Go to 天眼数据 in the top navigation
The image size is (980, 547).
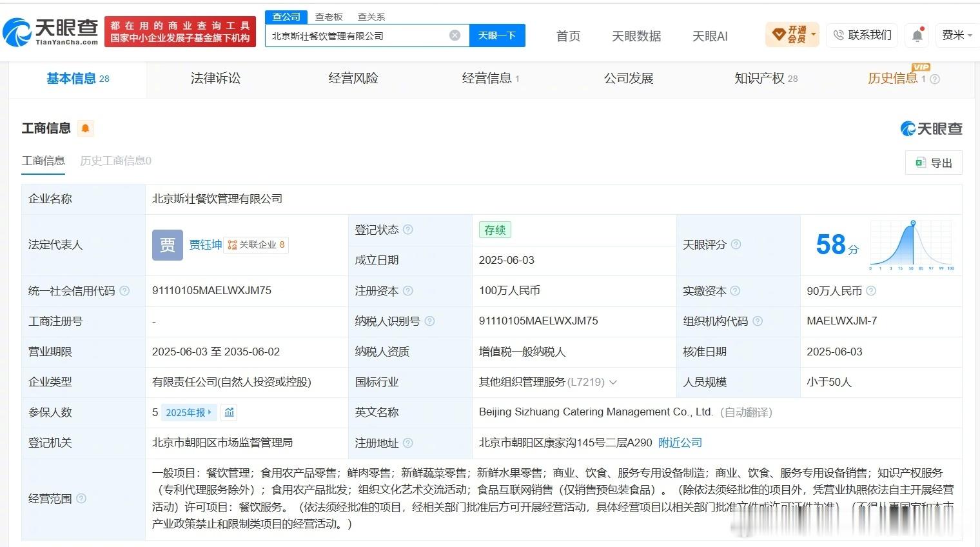(636, 36)
